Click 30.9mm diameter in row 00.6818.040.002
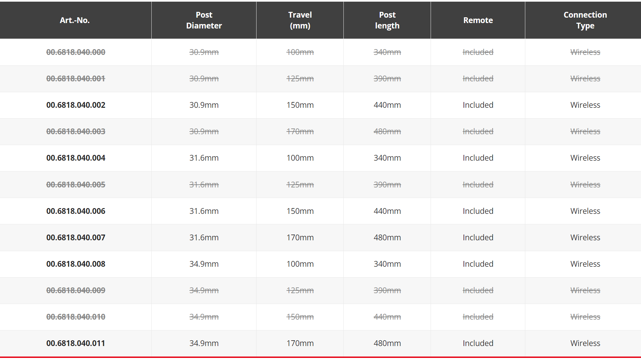Screen dimensions: 641x364 [x=204, y=105]
